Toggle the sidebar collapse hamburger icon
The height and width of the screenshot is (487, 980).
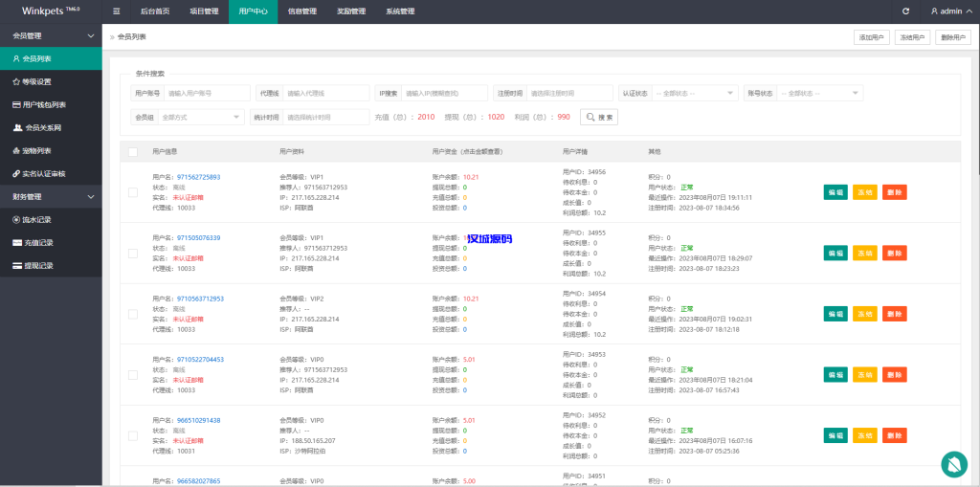[117, 11]
